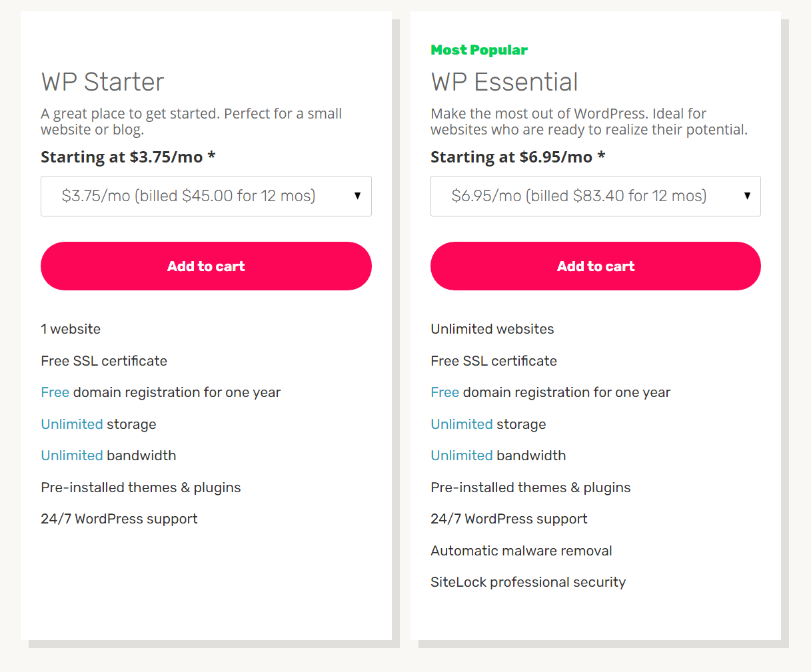Open the Unlimited storage link under WP Starter

tap(72, 424)
